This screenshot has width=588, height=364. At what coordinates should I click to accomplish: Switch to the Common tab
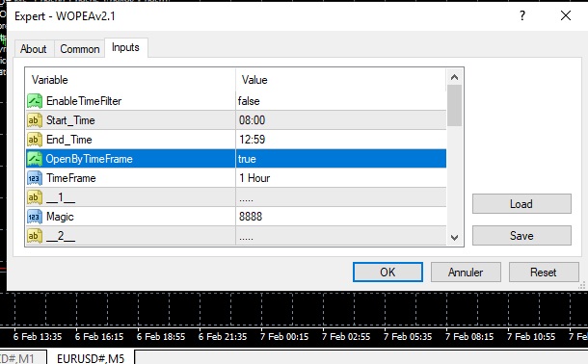pos(80,49)
